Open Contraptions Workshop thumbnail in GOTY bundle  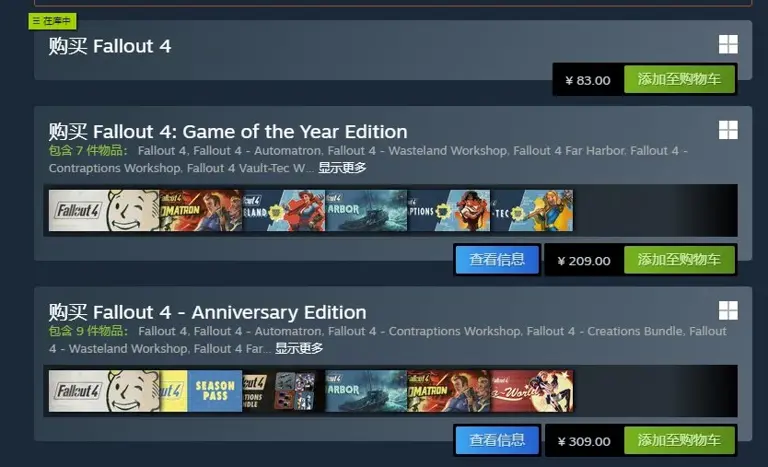pos(449,211)
